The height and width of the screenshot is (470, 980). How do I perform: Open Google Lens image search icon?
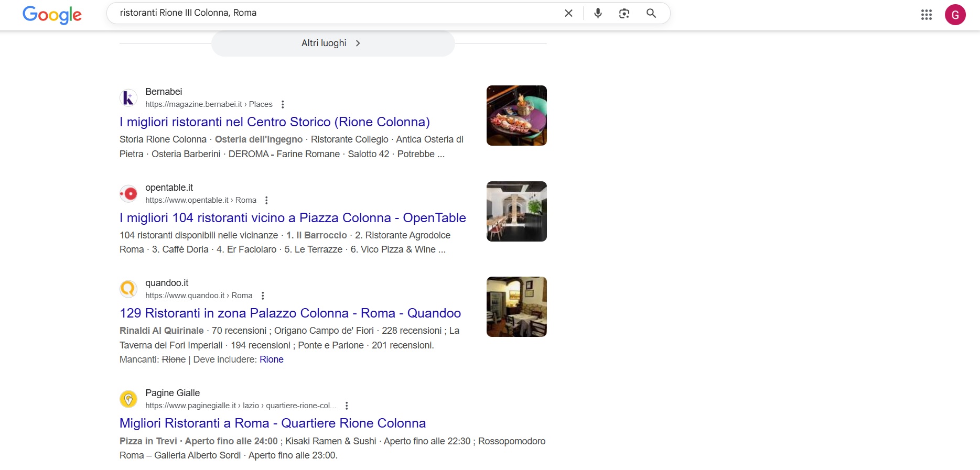[624, 13]
